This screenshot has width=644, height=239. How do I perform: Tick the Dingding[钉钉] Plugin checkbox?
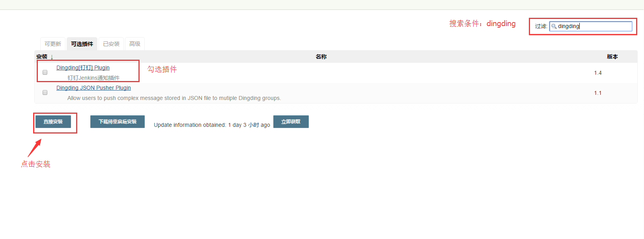tap(45, 72)
